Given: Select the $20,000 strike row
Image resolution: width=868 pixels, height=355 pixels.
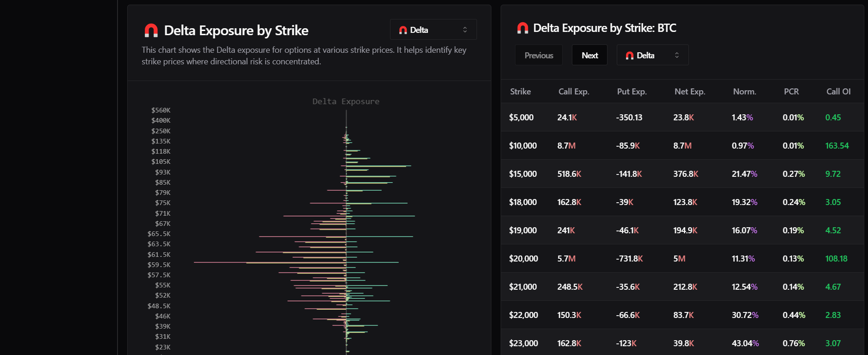Looking at the screenshot, I should 682,258.
